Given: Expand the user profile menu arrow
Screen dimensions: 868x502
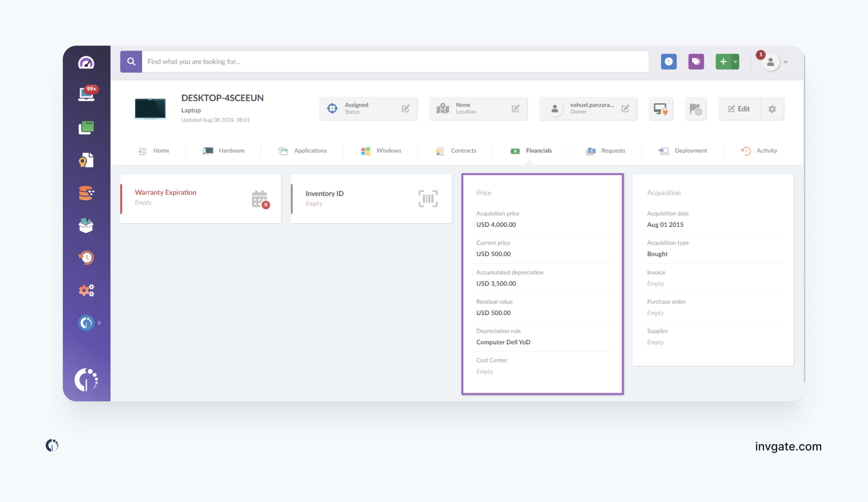Looking at the screenshot, I should (785, 62).
